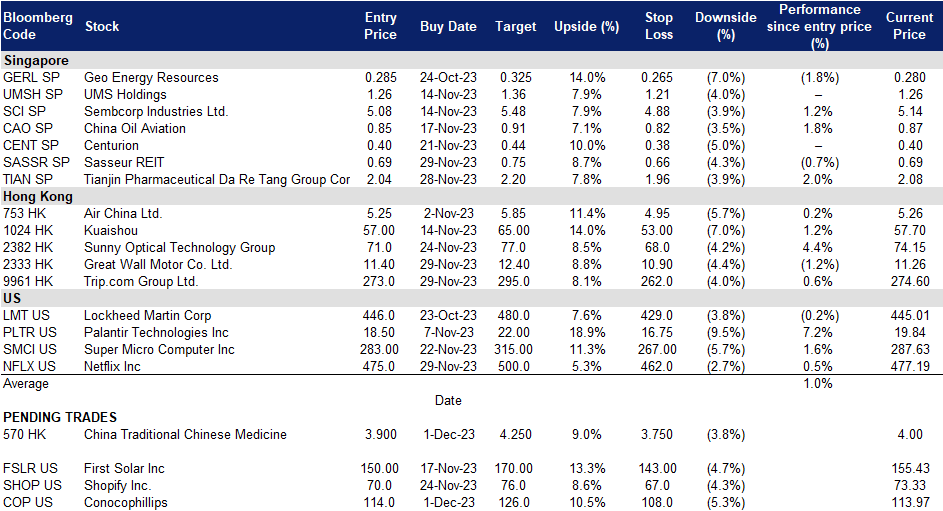Click Lockheed Martin buy date '23-Oct-23'

448,315
